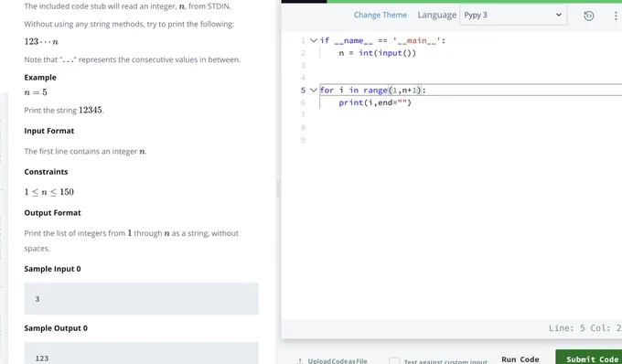Click Upload Code as File link
Screen dimensions: 622x364
338,361
